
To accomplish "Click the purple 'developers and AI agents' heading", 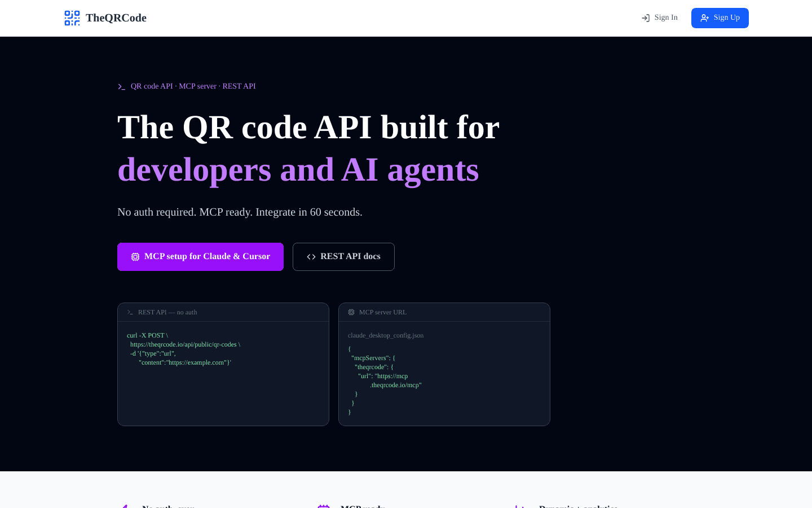I will pos(298,169).
